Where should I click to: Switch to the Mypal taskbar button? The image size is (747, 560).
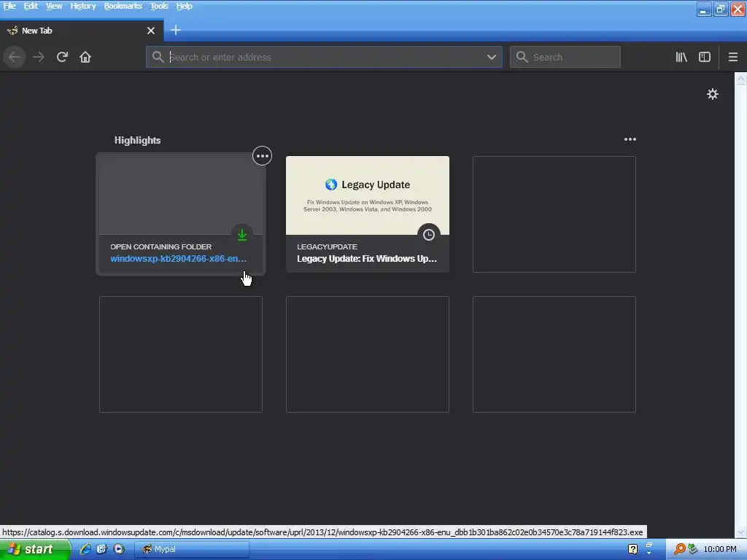192,549
